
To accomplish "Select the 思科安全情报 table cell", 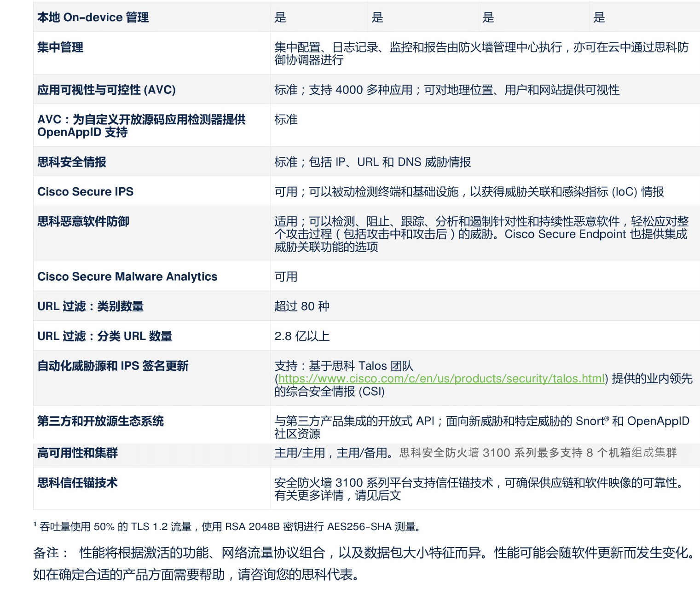I will [x=70, y=161].
